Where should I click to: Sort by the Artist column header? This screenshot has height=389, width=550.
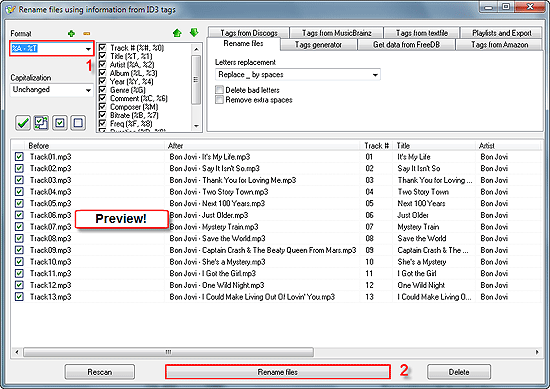coord(508,146)
